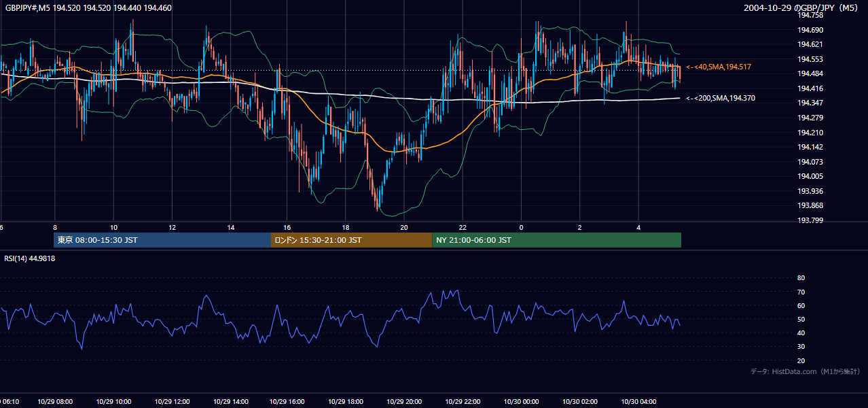Click hour label 12 under price chart
The width and height of the screenshot is (868, 408).
point(172,227)
